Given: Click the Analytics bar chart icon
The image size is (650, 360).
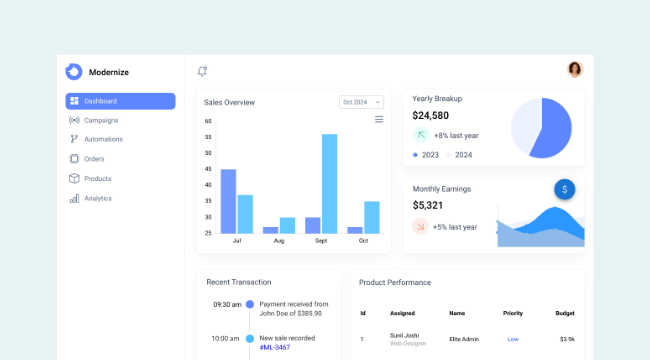Looking at the screenshot, I should click(74, 198).
